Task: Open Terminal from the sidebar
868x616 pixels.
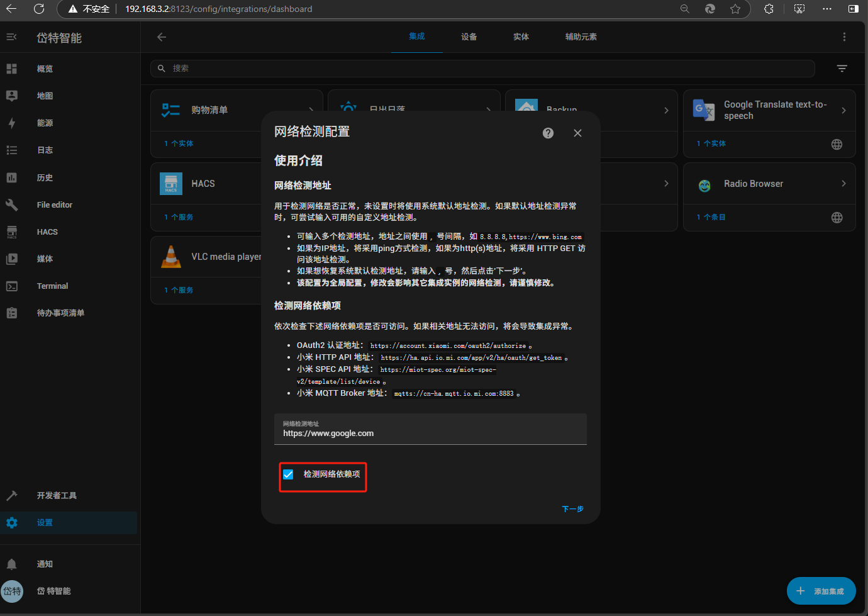Action: pos(52,286)
